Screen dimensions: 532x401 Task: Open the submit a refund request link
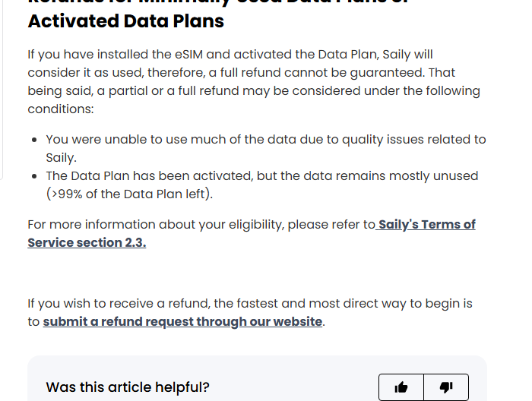coord(182,322)
